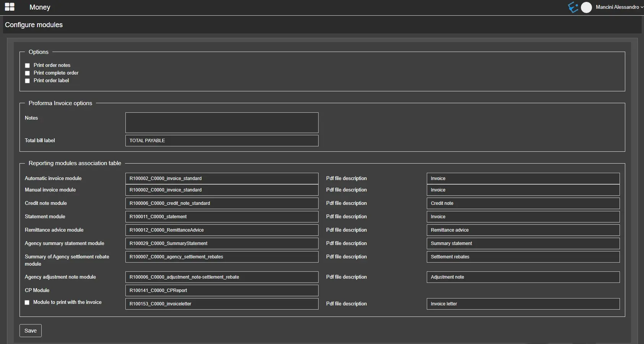This screenshot has height=344, width=644.
Task: Edit the Remittance advice Pdf description field
Action: point(523,230)
